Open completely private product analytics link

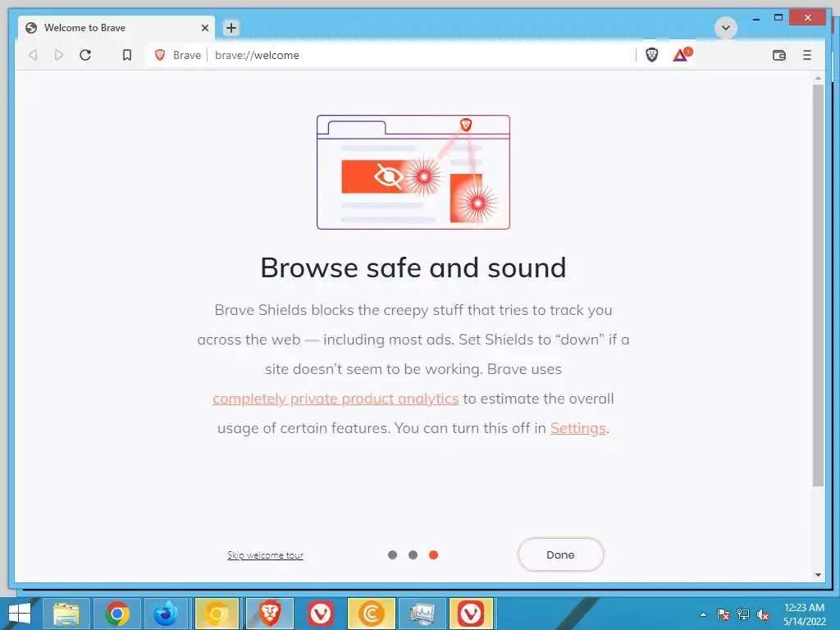coord(336,399)
